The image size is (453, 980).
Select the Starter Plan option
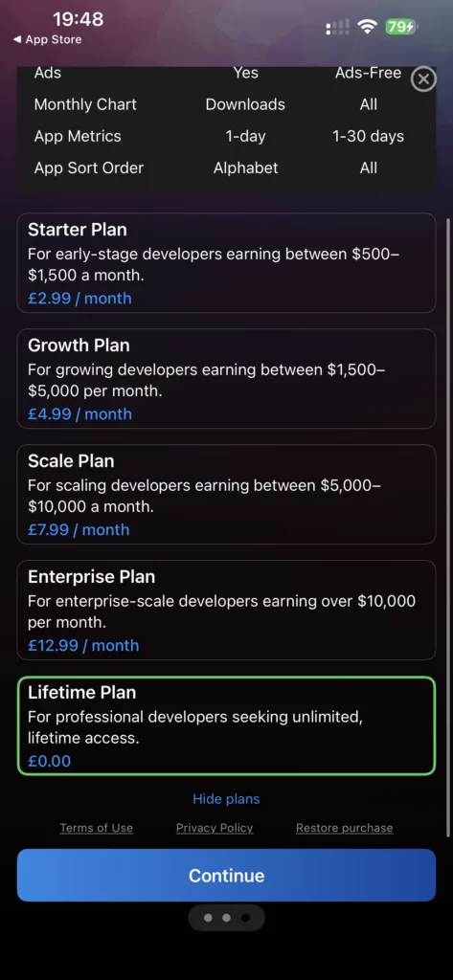[226, 263]
